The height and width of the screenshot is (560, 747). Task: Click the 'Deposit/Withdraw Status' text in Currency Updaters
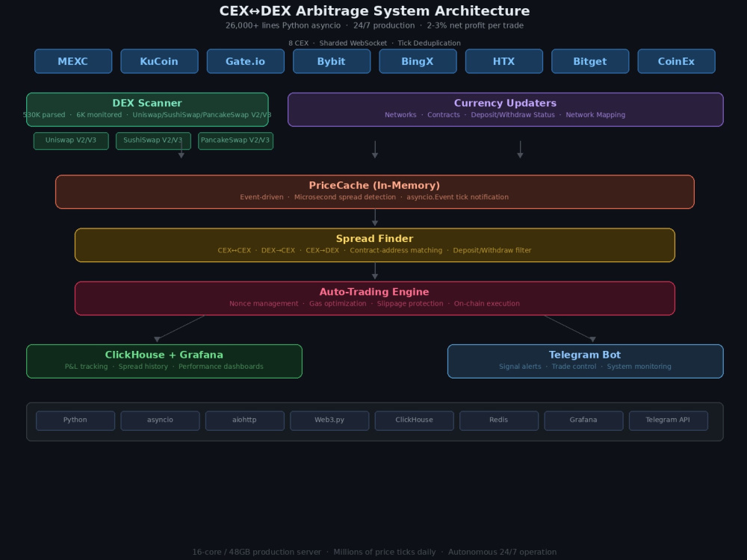click(x=512, y=115)
